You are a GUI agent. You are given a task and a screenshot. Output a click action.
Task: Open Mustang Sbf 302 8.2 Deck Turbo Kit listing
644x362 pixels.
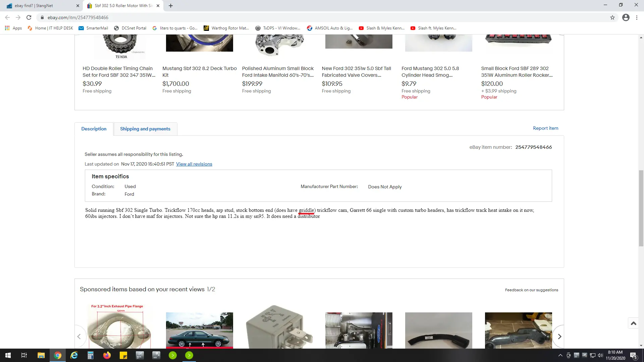coord(199,72)
